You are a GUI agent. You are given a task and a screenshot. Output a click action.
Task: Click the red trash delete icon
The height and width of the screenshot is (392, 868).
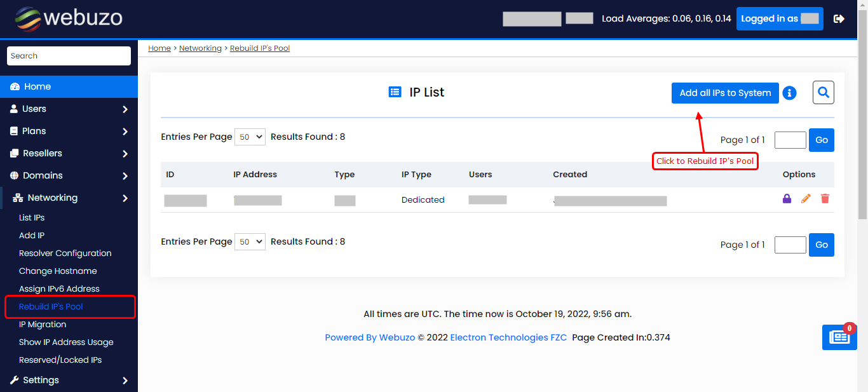click(825, 199)
